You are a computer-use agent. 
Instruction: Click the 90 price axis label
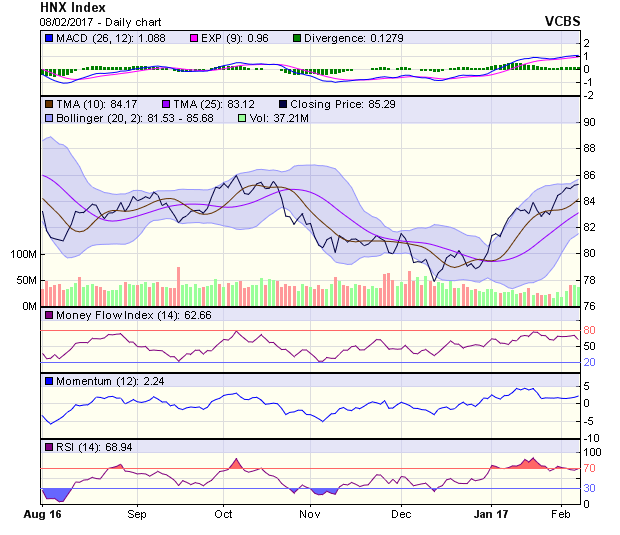(590, 122)
